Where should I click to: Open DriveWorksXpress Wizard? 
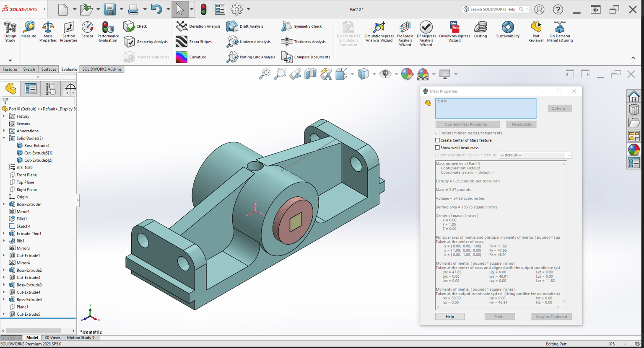pyautogui.click(x=454, y=32)
